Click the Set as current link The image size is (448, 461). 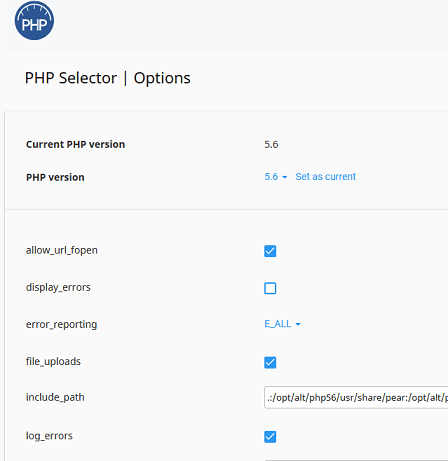tap(326, 177)
